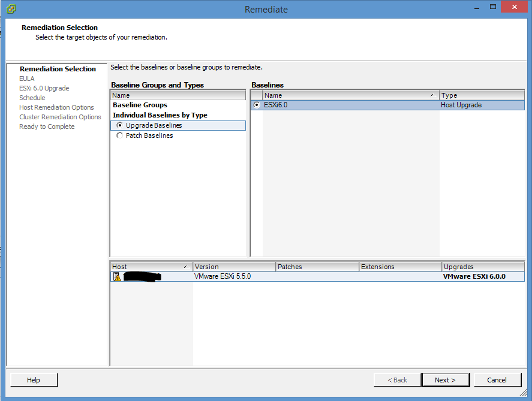The image size is (532, 401).
Task: Click the Upgrades column header
Action: point(483,267)
